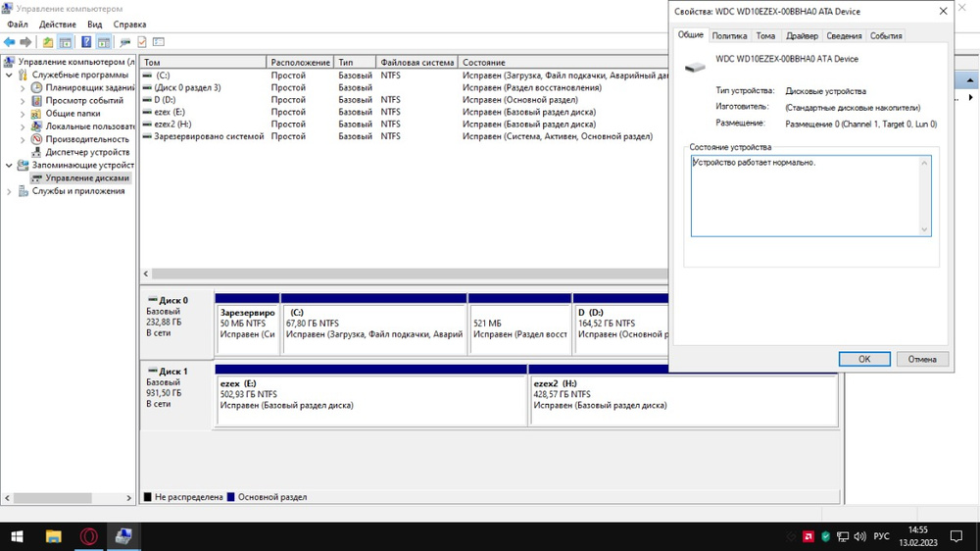Collapse the Служебные программы tree node
Image resolution: width=980 pixels, height=551 pixels.
point(10,75)
